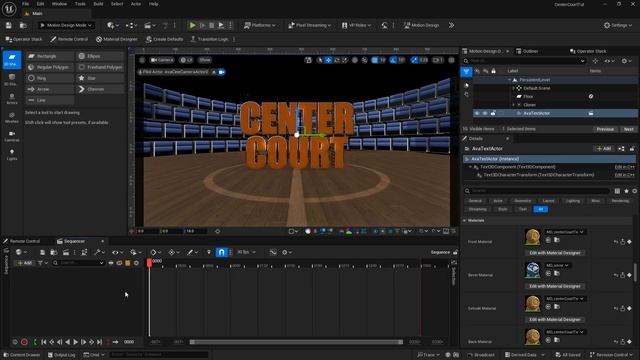The image size is (640, 360).
Task: Expand the Cloner tree item
Action: [513, 105]
